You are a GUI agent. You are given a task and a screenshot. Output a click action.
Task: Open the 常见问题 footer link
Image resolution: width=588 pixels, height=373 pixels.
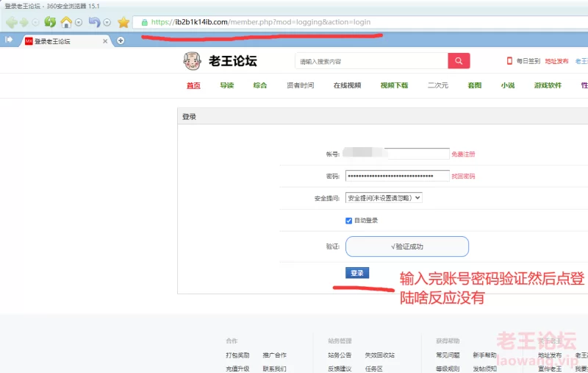[x=448, y=355]
